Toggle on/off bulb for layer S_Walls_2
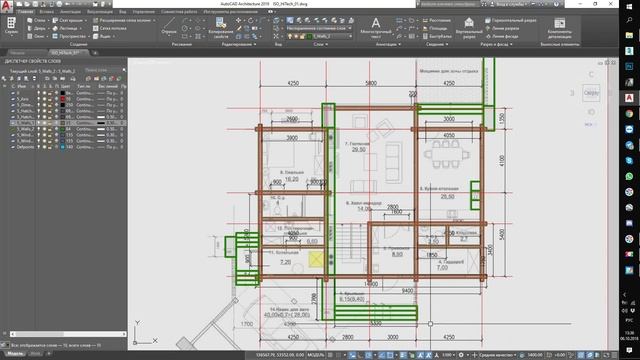This screenshot has width=640, height=360. (39, 129)
